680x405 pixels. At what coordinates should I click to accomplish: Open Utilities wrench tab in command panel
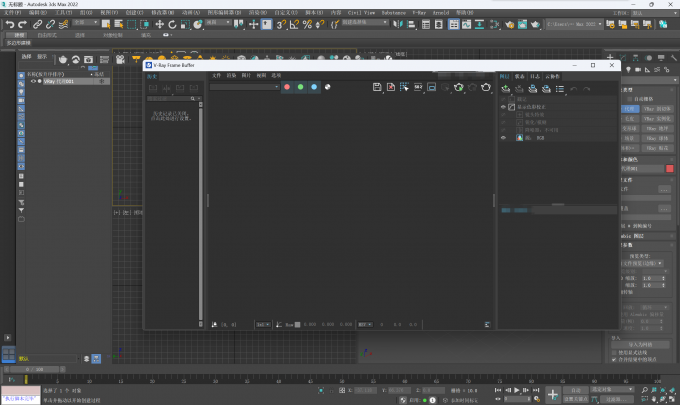point(673,57)
